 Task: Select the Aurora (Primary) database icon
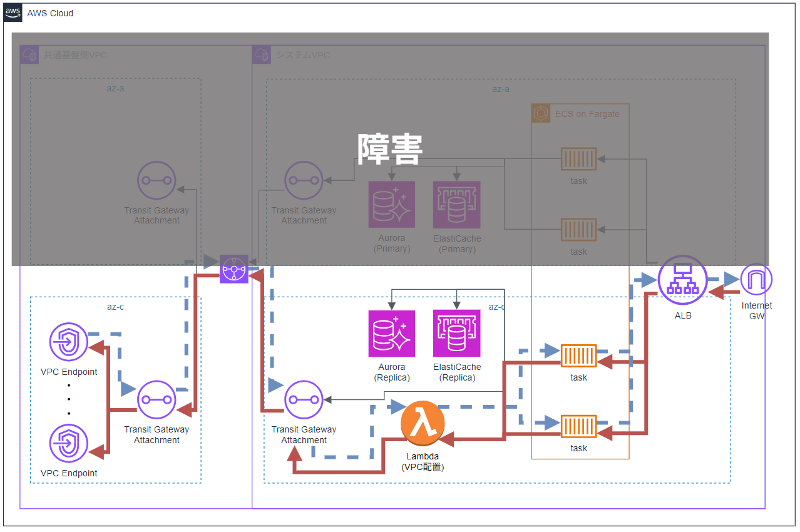(x=392, y=205)
